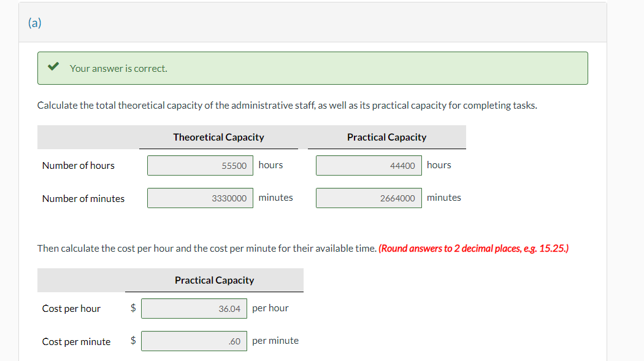The height and width of the screenshot is (361, 644).
Task: Click the Number of minutes row label
Action: click(x=83, y=198)
